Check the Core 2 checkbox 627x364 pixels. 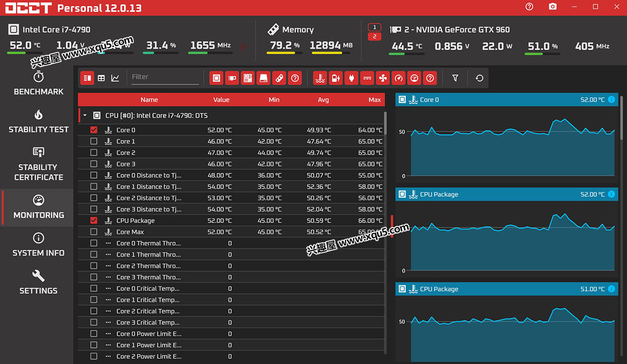pos(94,152)
